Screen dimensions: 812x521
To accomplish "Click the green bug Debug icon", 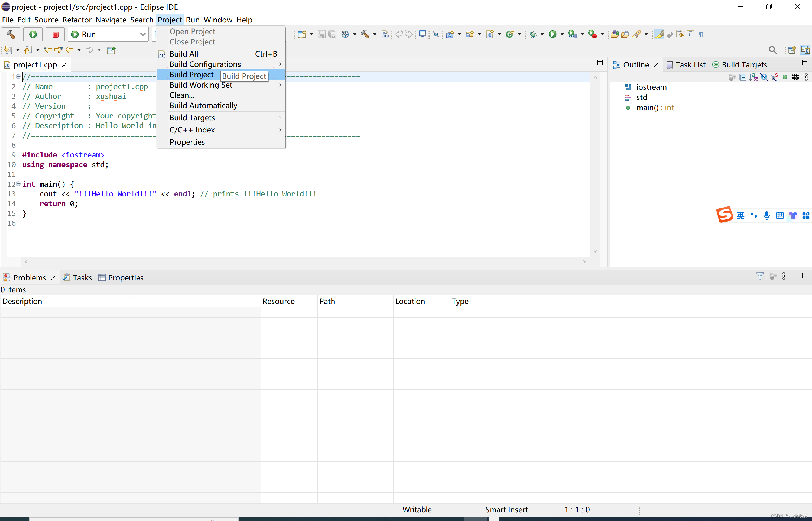I will click(x=533, y=34).
